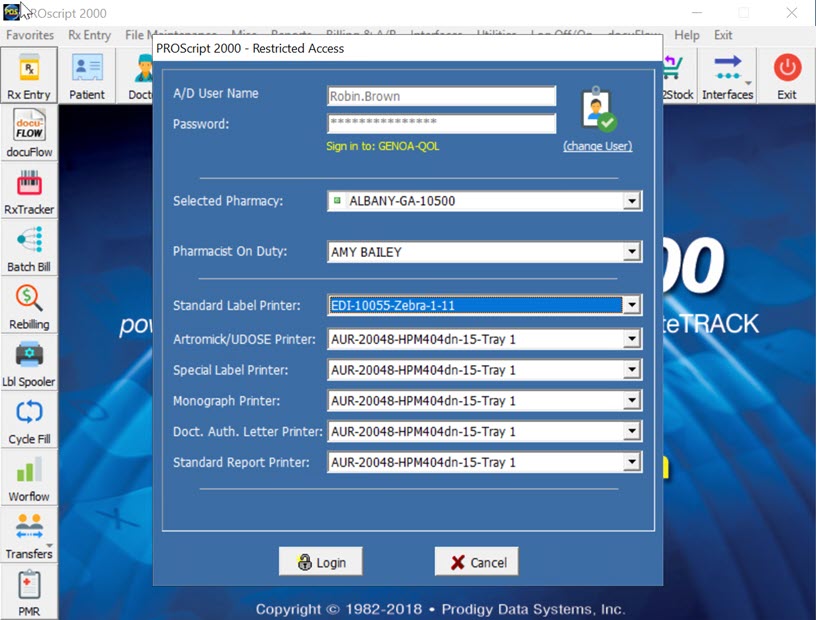Click the red Exit power icon

pos(787,75)
